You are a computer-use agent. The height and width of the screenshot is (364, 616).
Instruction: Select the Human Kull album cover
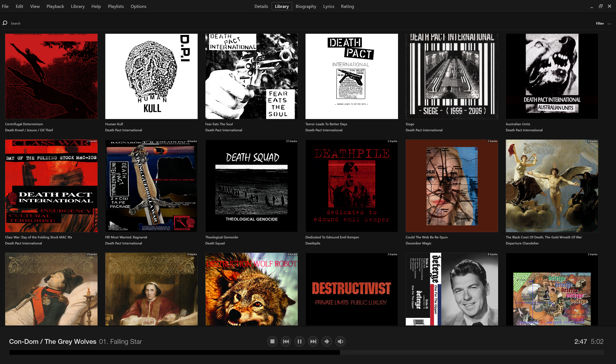(151, 76)
